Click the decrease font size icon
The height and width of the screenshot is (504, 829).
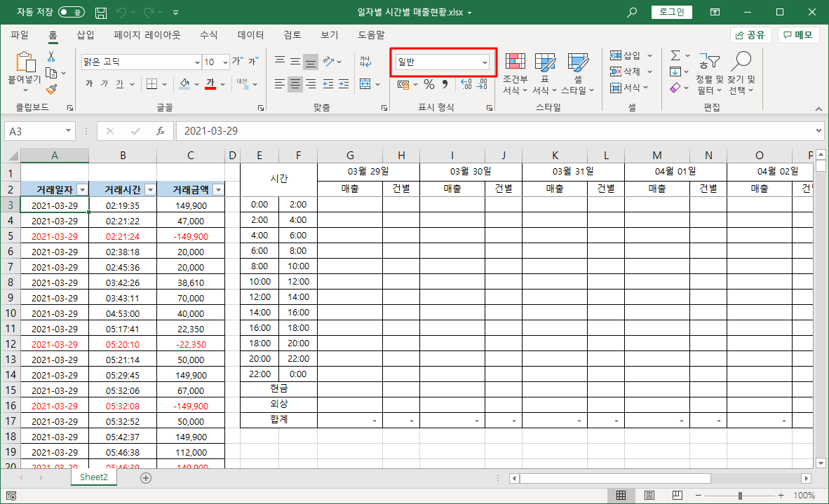[x=254, y=61]
